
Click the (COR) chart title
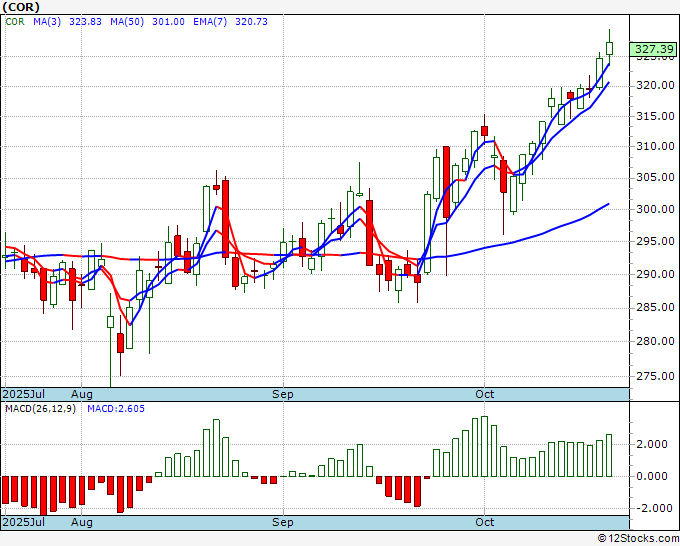click(x=21, y=7)
